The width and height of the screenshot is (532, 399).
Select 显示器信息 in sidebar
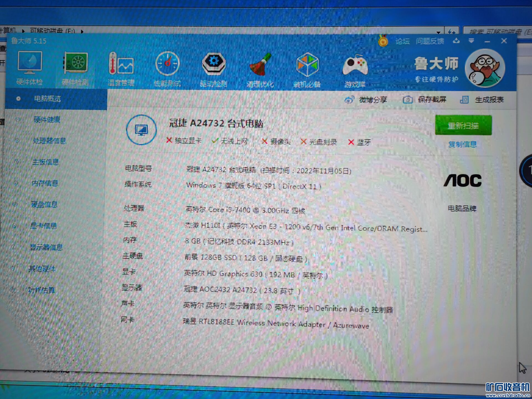click(46, 247)
